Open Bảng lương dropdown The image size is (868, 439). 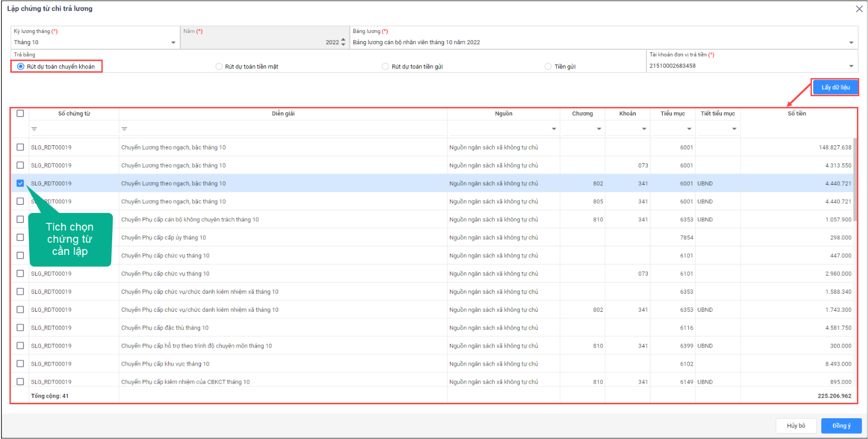click(x=851, y=43)
